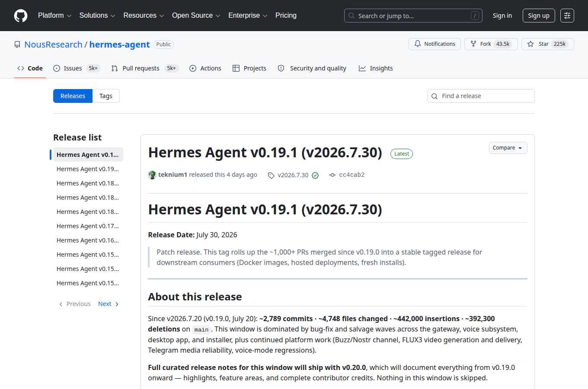This screenshot has width=588, height=389.
Task: Select Hermes Agent v0.1... active release entry
Action: point(88,155)
